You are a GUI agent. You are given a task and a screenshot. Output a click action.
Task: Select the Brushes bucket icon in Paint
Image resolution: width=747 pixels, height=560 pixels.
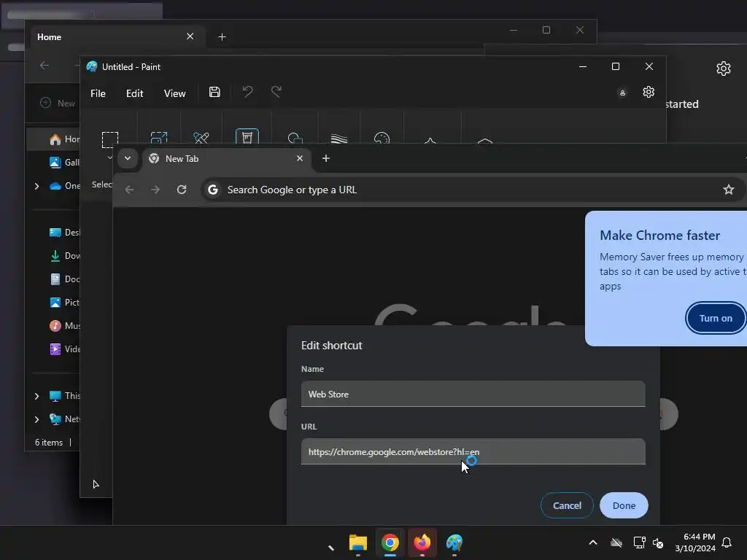pyautogui.click(x=247, y=136)
